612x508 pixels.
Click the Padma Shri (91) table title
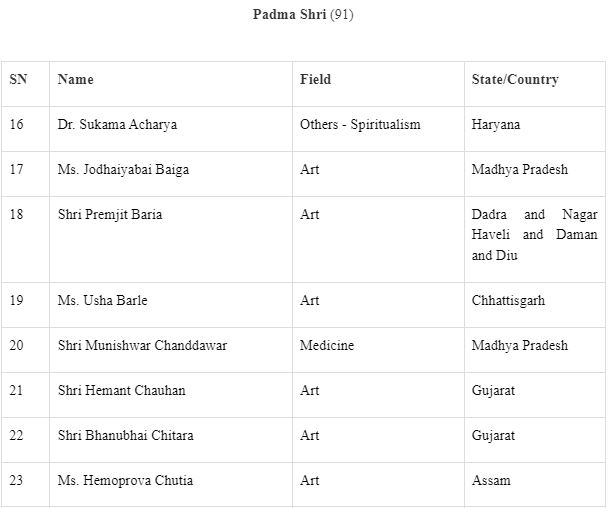click(x=303, y=15)
